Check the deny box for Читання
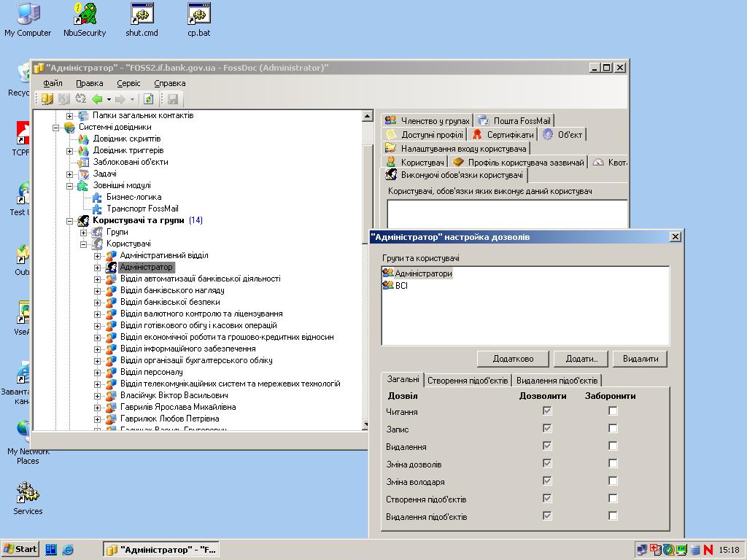The height and width of the screenshot is (560, 747). (613, 411)
